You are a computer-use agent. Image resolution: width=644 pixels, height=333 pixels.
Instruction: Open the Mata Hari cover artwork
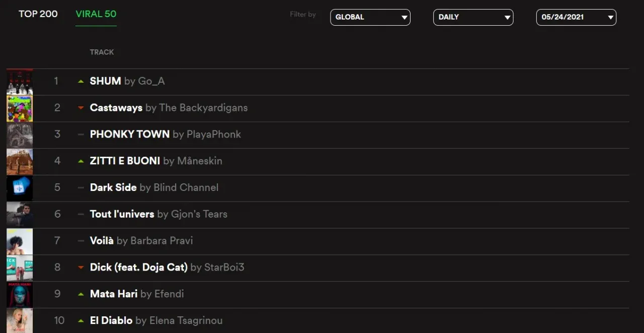20,295
